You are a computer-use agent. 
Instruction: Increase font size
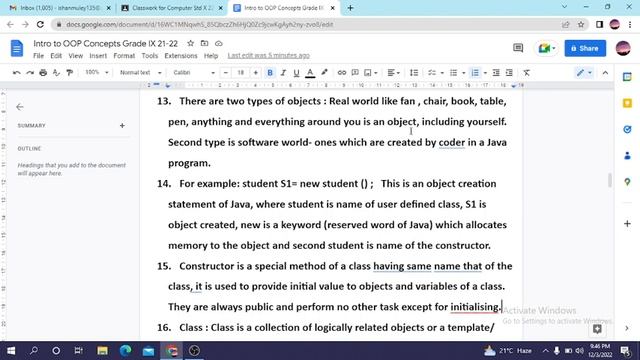256,73
